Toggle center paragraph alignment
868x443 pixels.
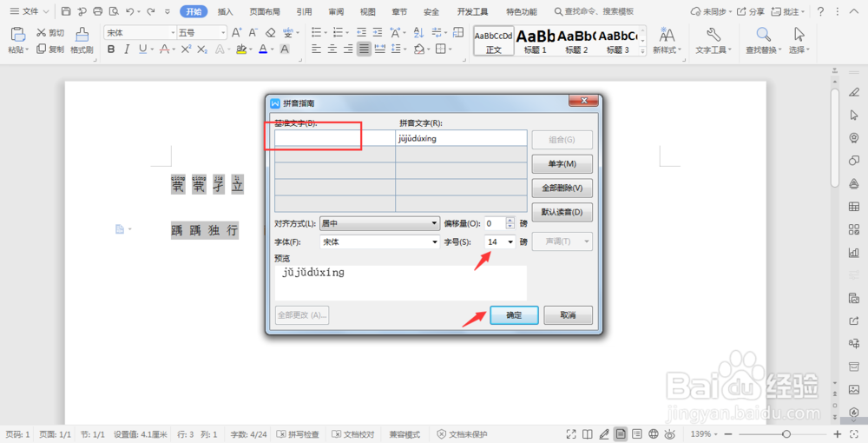tap(332, 50)
